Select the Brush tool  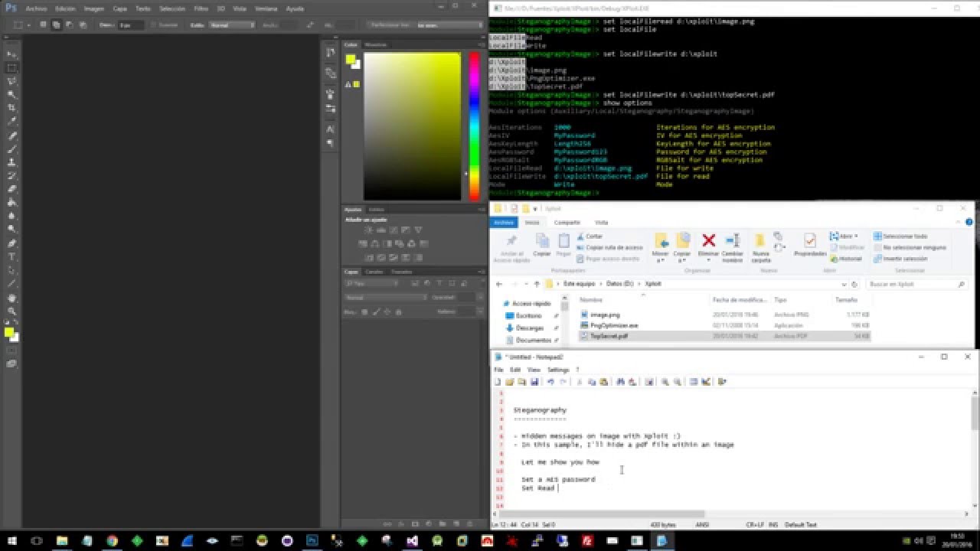(x=11, y=148)
